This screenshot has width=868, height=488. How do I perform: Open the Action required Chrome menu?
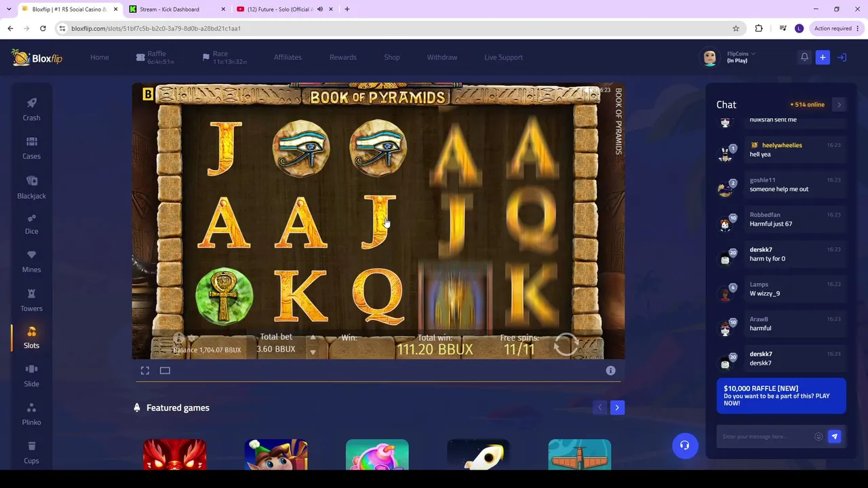tap(837, 28)
